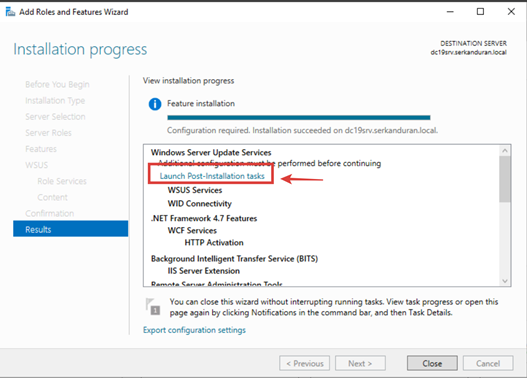
Task: Select the Before You Begin step
Action: point(57,84)
